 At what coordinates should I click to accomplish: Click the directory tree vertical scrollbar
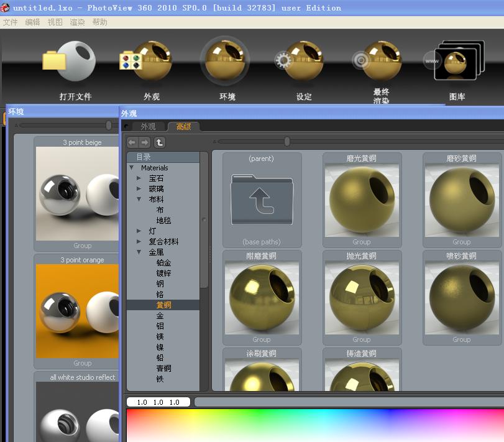point(204,220)
